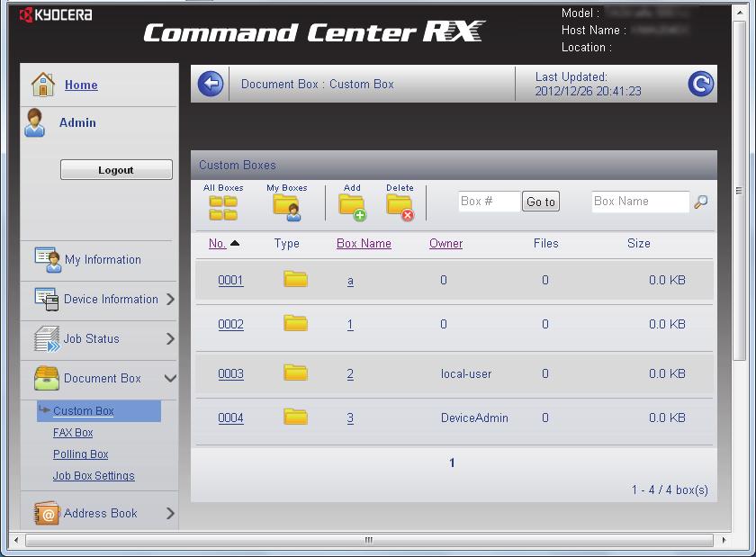Click the folder icon in row 0003

click(x=295, y=373)
